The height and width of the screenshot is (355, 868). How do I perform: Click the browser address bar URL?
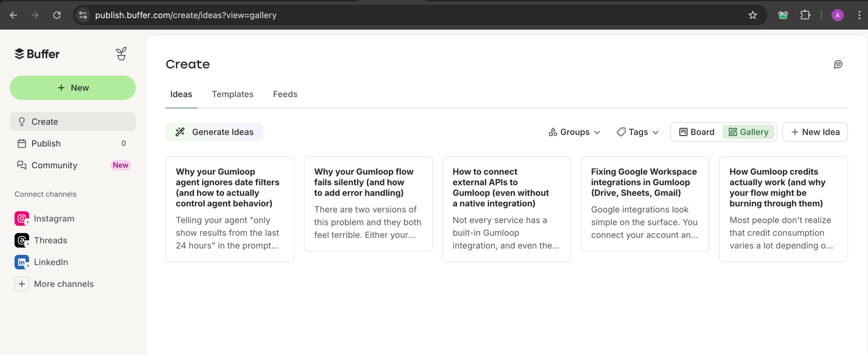[186, 15]
